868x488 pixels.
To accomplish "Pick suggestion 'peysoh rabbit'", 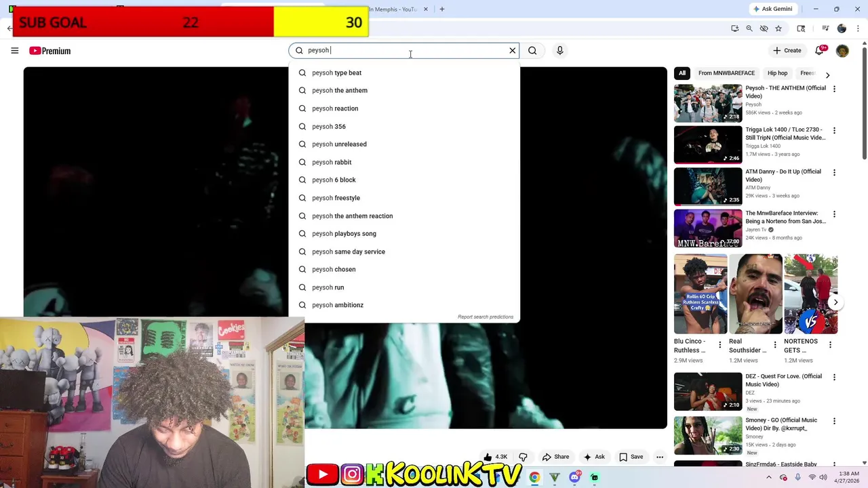I will pos(404,162).
